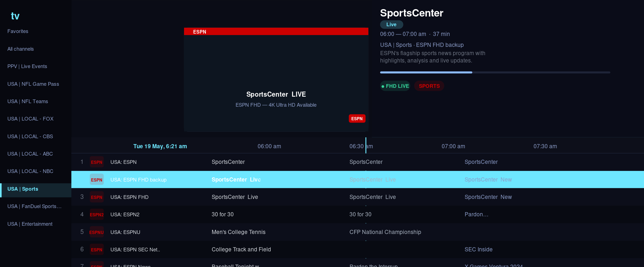This screenshot has height=267, width=644.
Task: Click the ESPNU channel logo
Action: tap(97, 232)
